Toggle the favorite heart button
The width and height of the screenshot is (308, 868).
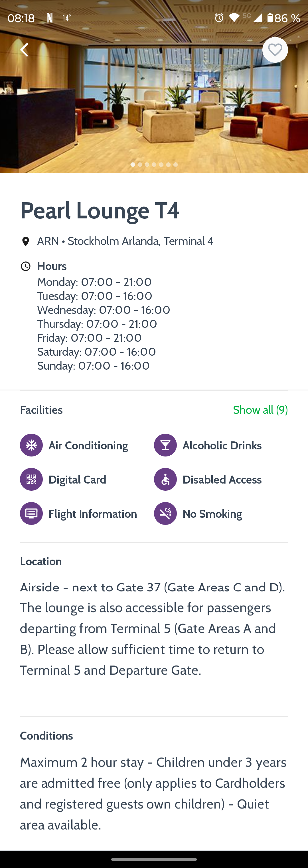[275, 50]
